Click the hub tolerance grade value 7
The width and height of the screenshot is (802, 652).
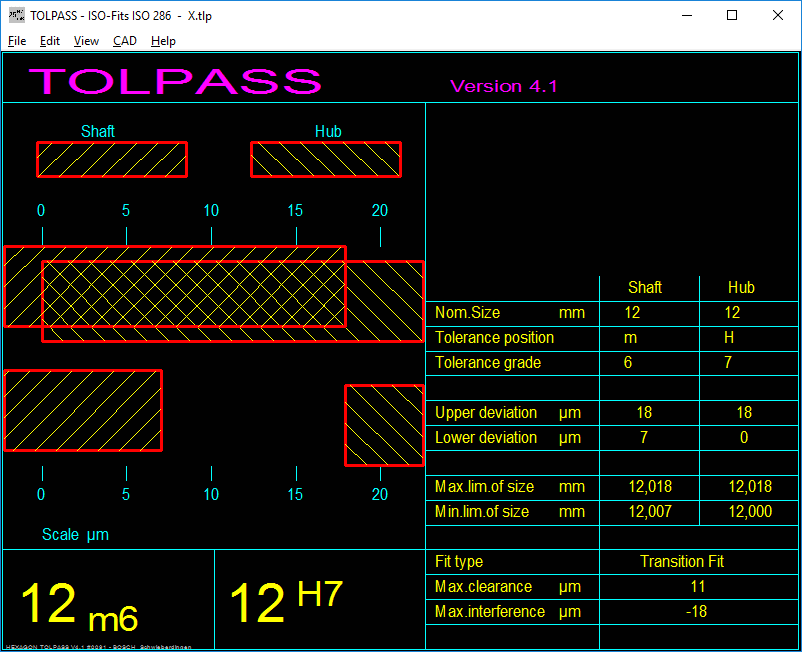(x=728, y=363)
